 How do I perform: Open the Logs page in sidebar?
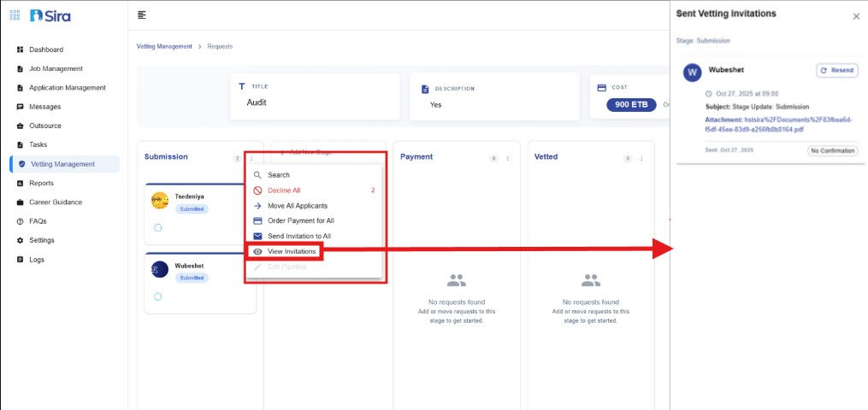[x=36, y=260]
